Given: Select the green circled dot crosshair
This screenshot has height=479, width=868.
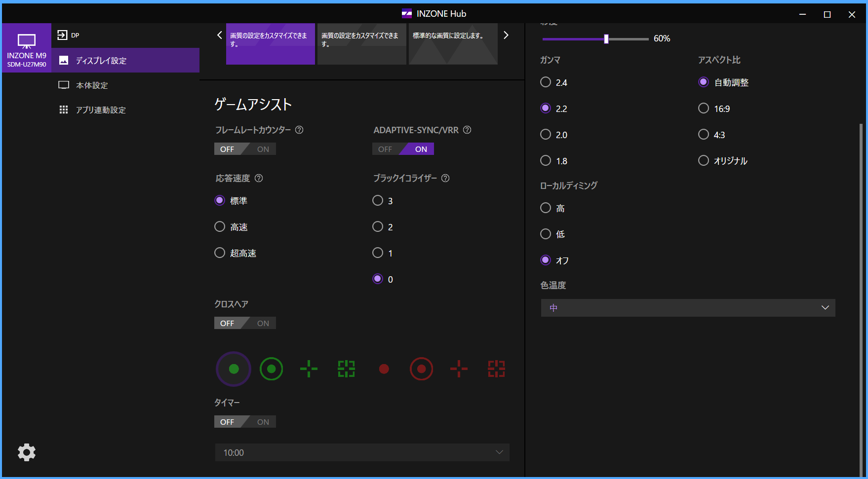Looking at the screenshot, I should pyautogui.click(x=271, y=369).
